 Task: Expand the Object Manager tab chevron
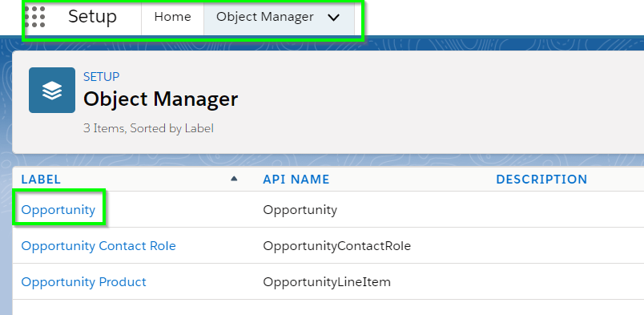coord(334,18)
